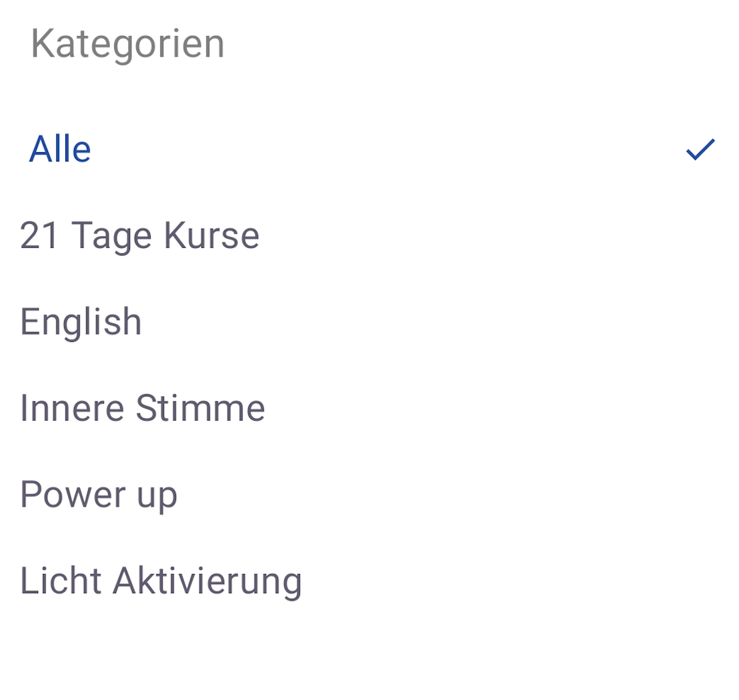The image size is (739, 700).
Task: Choose the 21 Tage Kurse category
Action: (139, 236)
